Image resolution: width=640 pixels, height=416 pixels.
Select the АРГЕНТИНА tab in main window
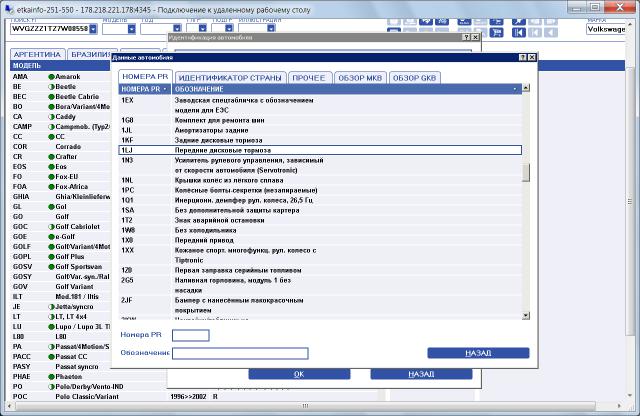(37, 54)
